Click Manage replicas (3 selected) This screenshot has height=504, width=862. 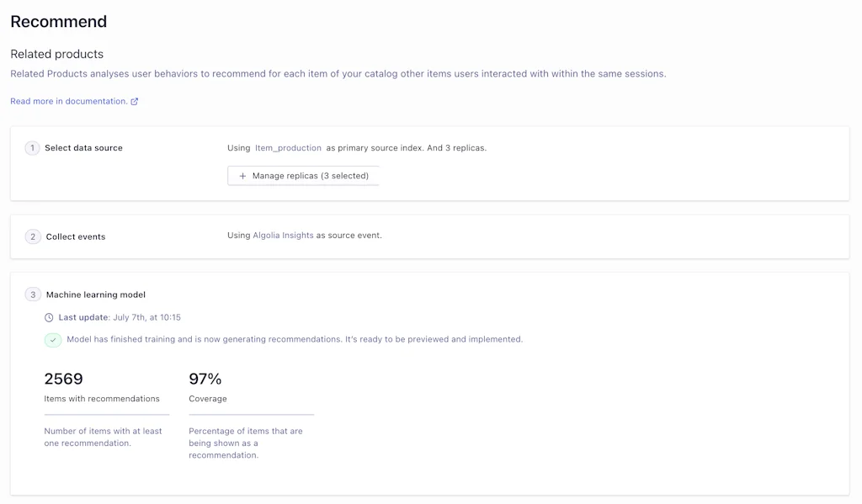click(303, 175)
